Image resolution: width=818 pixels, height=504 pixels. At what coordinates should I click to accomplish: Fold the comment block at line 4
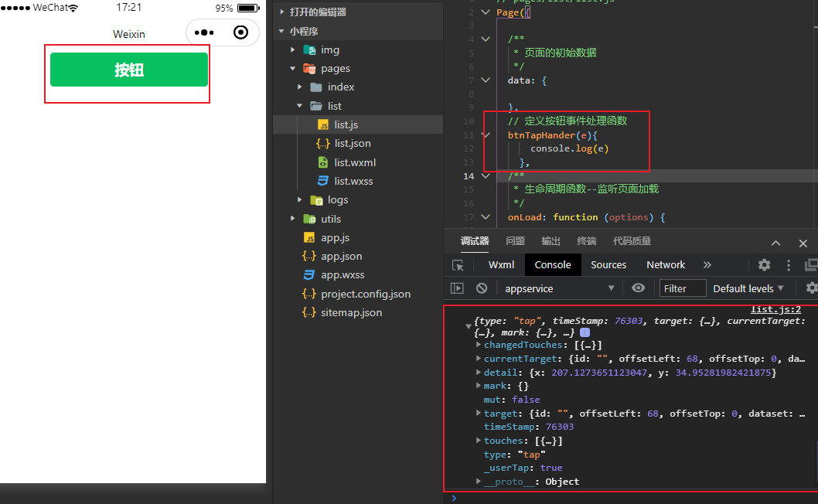tap(486, 39)
